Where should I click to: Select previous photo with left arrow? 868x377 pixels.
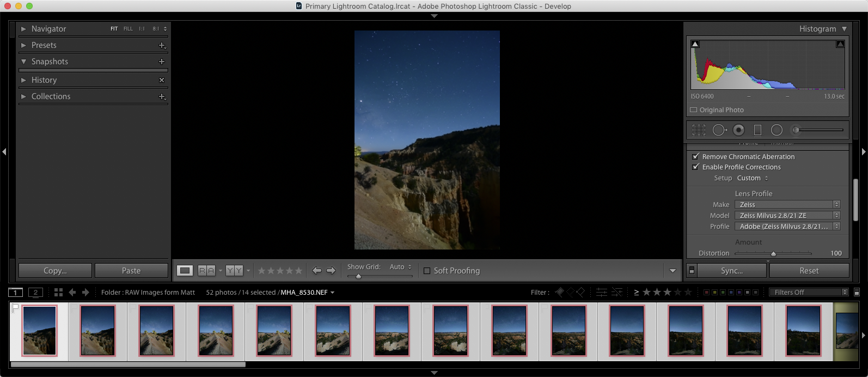(317, 270)
